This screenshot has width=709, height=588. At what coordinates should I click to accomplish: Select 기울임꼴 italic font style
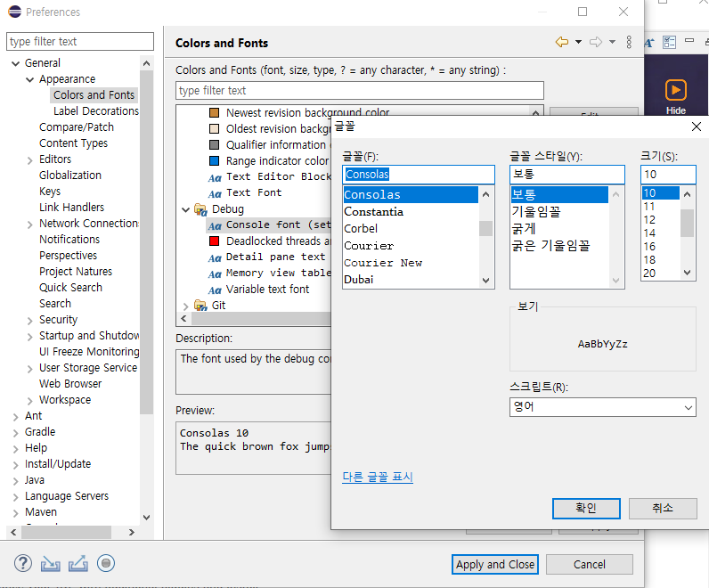click(536, 212)
